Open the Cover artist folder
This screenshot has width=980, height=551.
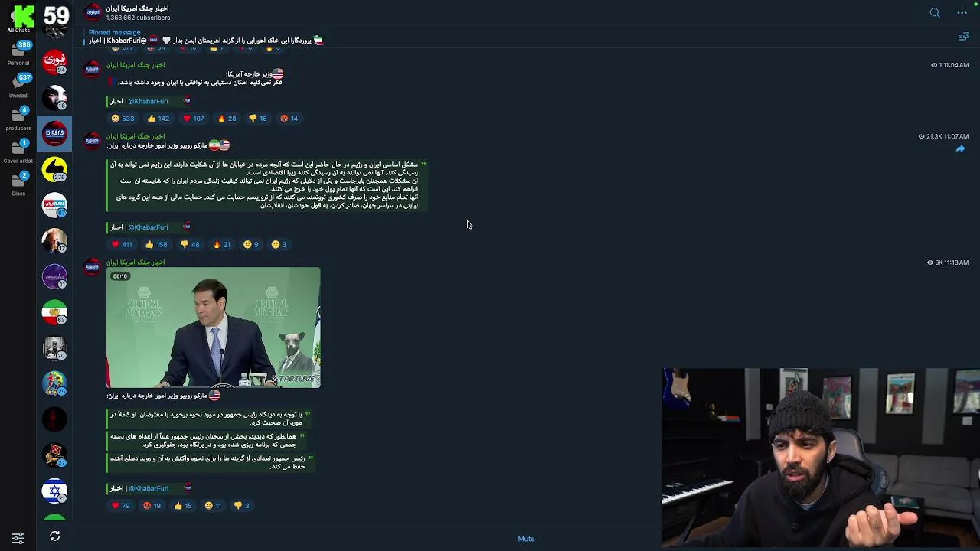tap(18, 152)
